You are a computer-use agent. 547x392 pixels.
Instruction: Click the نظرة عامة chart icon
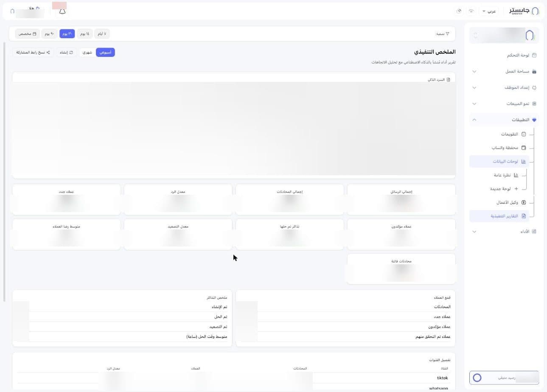click(516, 175)
